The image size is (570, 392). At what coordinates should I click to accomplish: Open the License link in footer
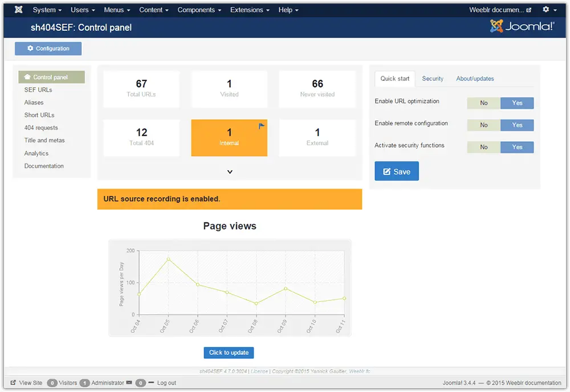click(x=259, y=371)
